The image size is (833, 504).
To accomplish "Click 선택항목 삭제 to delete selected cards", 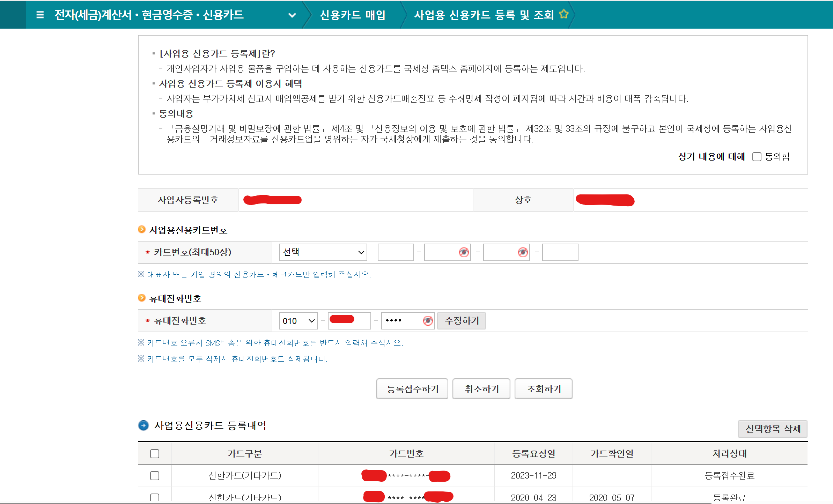I will coord(773,429).
